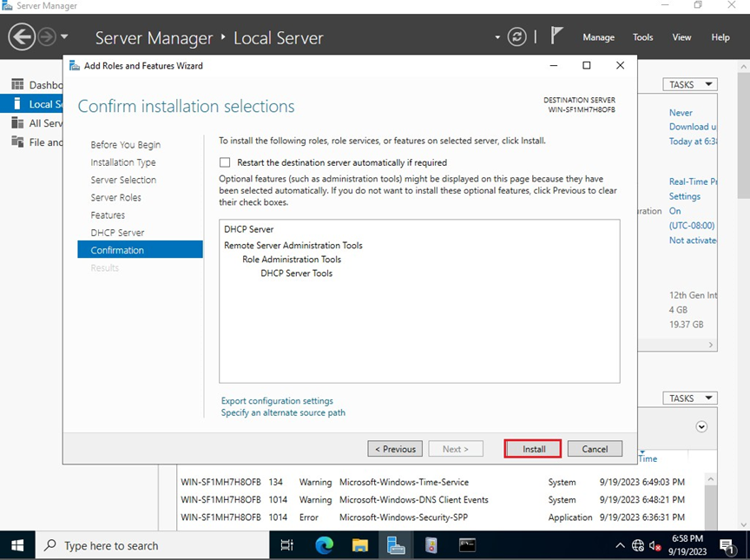
Task: Select Local Server in the sidebar
Action: pos(31,104)
